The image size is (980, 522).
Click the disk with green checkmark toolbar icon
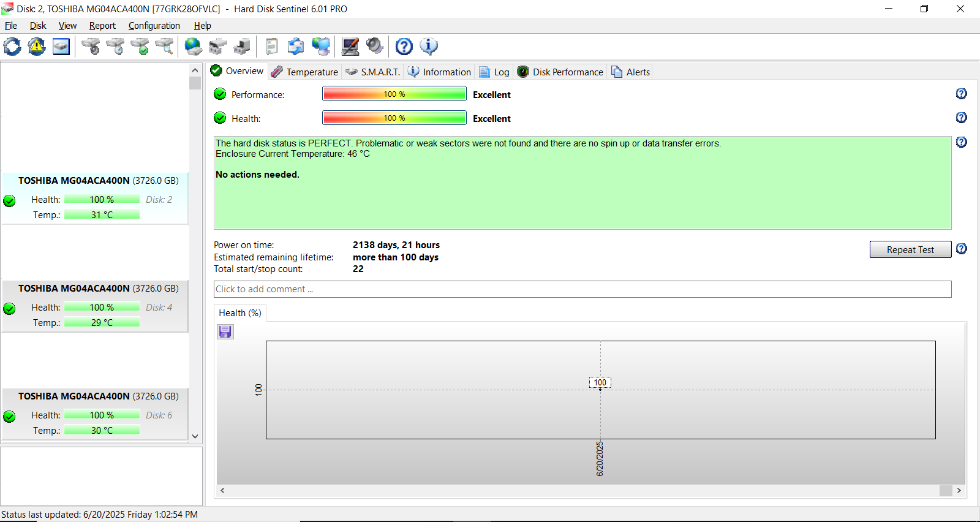140,47
